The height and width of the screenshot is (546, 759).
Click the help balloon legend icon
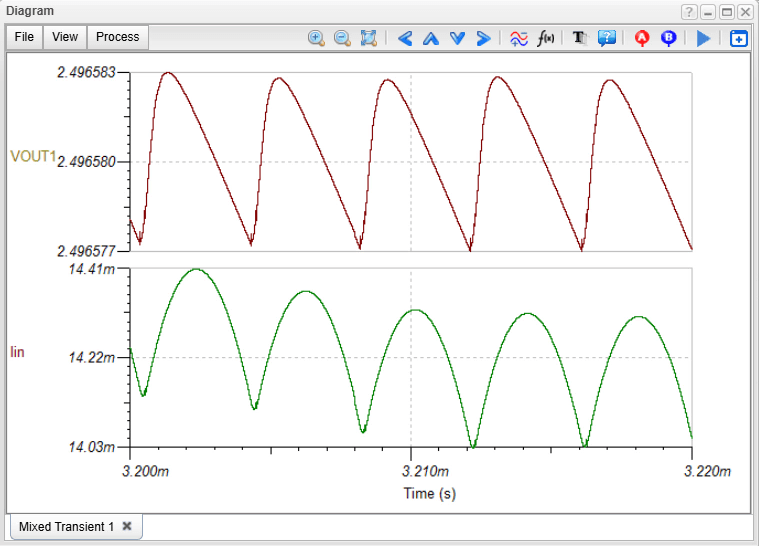point(606,38)
